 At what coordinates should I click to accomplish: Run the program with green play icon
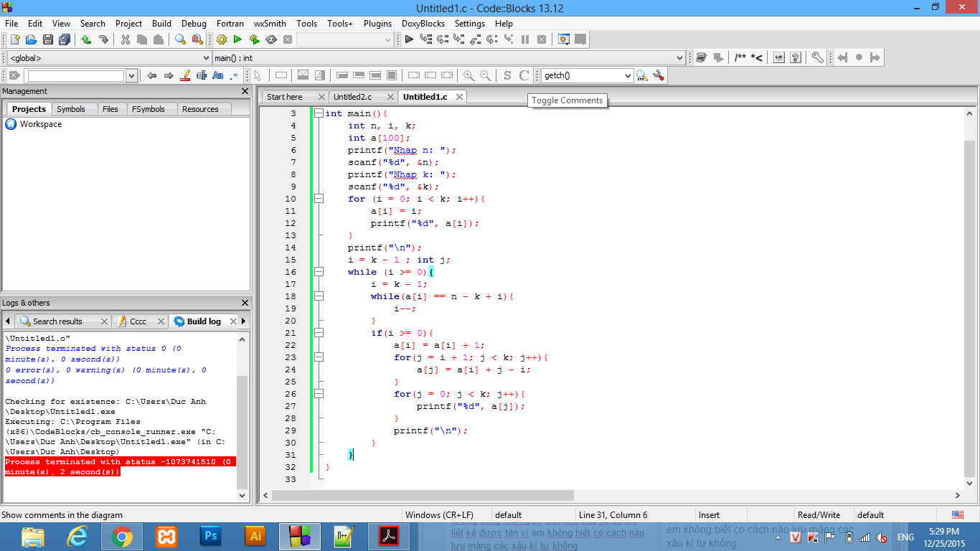[237, 40]
